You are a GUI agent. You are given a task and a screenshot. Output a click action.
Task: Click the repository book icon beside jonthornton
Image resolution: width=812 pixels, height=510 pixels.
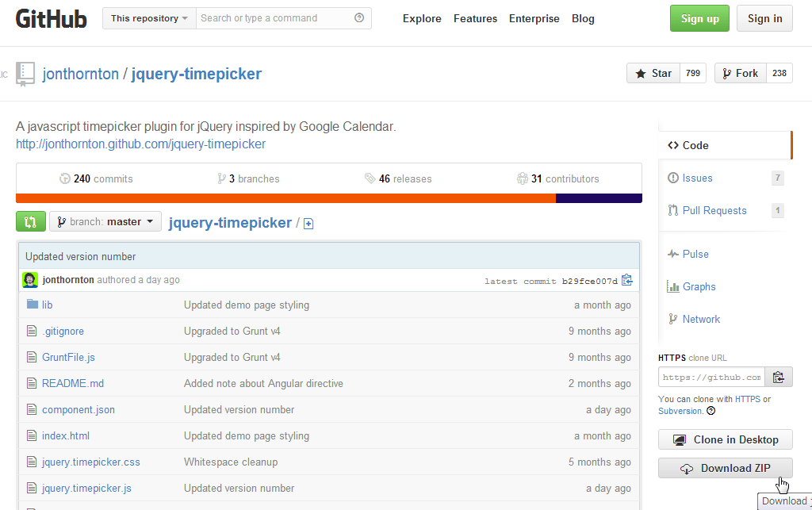[x=25, y=74]
